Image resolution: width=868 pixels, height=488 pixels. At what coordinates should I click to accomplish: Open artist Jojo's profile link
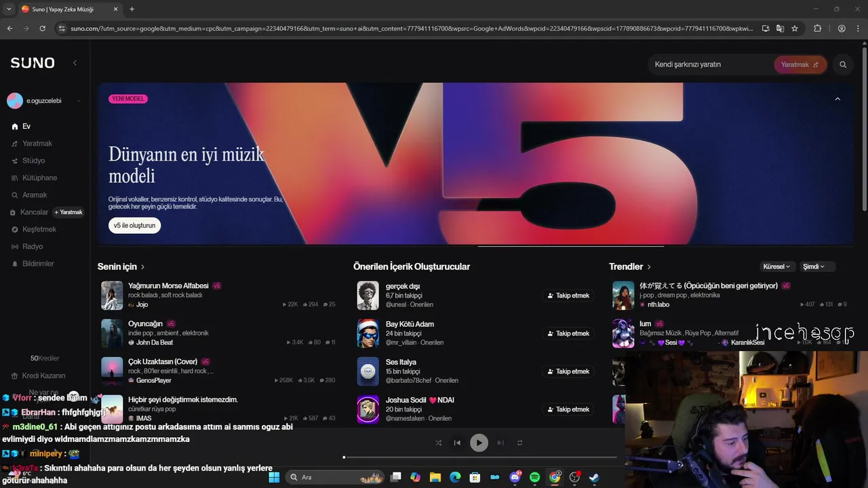(142, 305)
